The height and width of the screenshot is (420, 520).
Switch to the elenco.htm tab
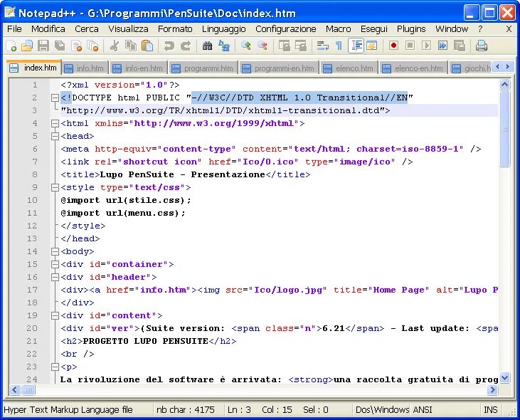coord(349,68)
